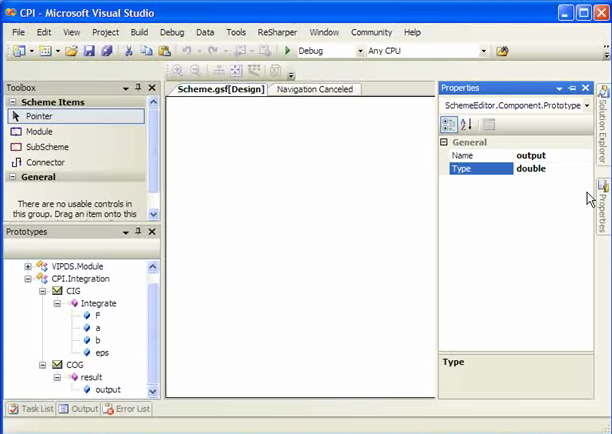Collapse the General properties category
Viewport: 612px width, 434px height.
pos(444,142)
